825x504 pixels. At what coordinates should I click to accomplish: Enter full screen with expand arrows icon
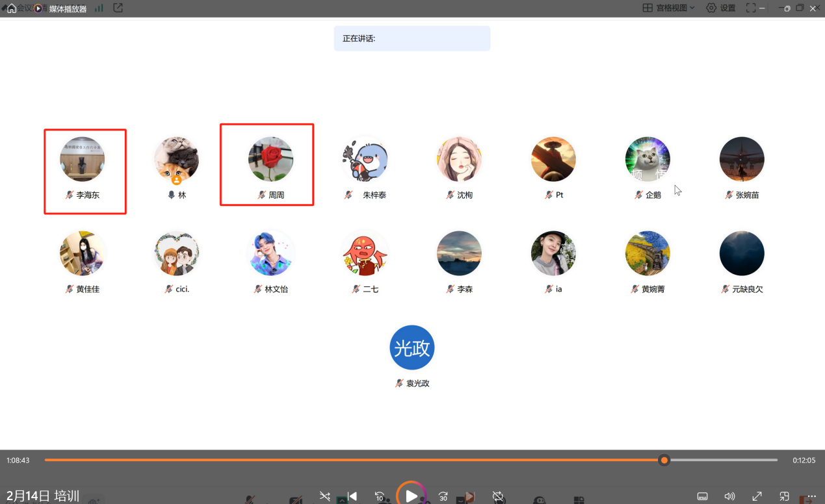tap(757, 496)
